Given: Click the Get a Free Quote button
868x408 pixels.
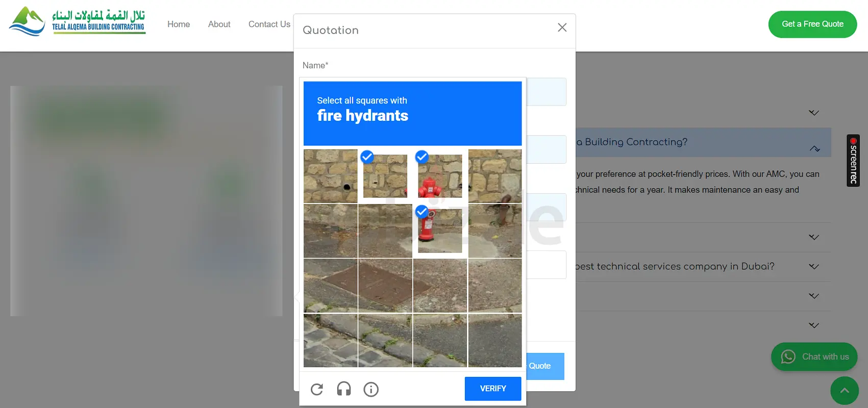Looking at the screenshot, I should (x=812, y=24).
